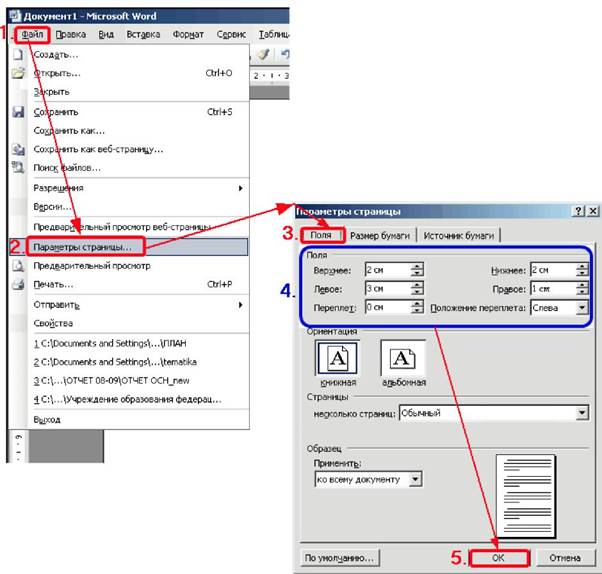
Task: Switch to the Источник бумаги tab
Action: tap(459, 236)
